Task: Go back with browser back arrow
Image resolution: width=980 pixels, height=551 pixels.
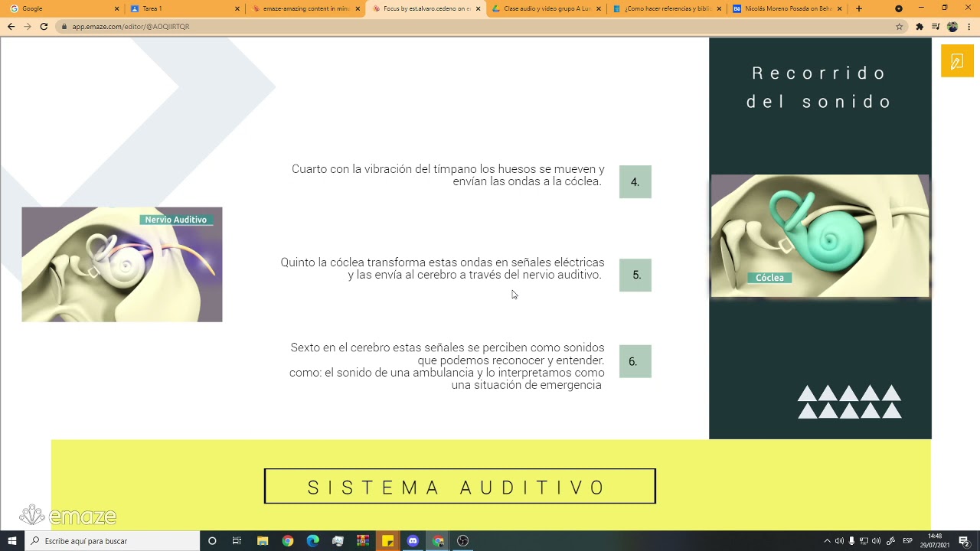Action: [x=11, y=26]
